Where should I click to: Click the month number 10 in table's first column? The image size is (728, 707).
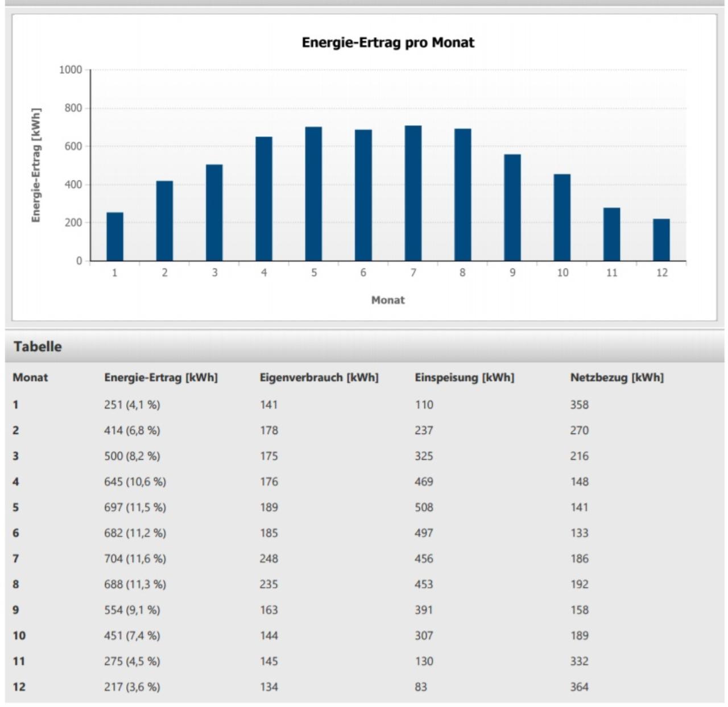point(19,635)
